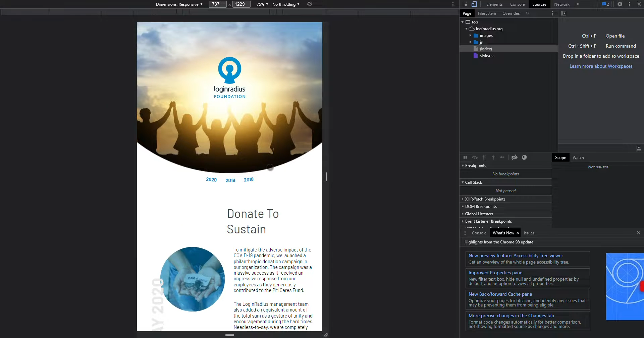This screenshot has height=338, width=644.
Task: Click the hide navigator sidebar icon
Action: (563, 13)
